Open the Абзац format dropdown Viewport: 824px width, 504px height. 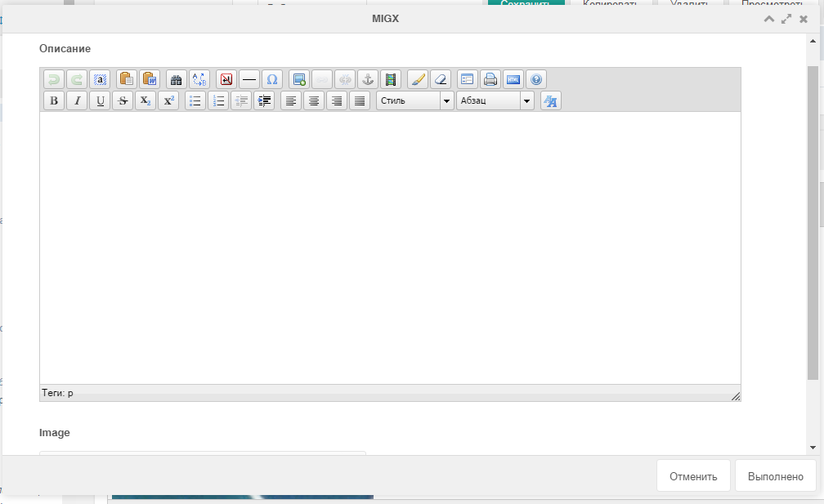(495, 100)
